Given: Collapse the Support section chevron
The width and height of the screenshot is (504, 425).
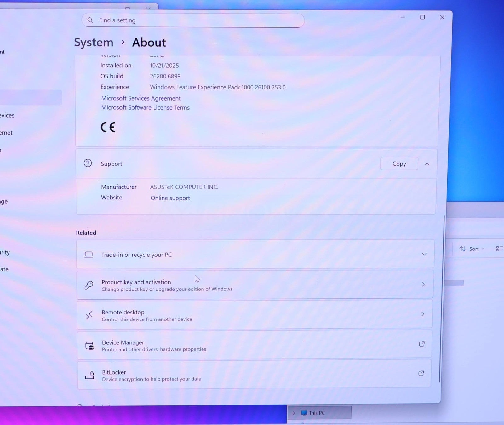Looking at the screenshot, I should pos(427,164).
